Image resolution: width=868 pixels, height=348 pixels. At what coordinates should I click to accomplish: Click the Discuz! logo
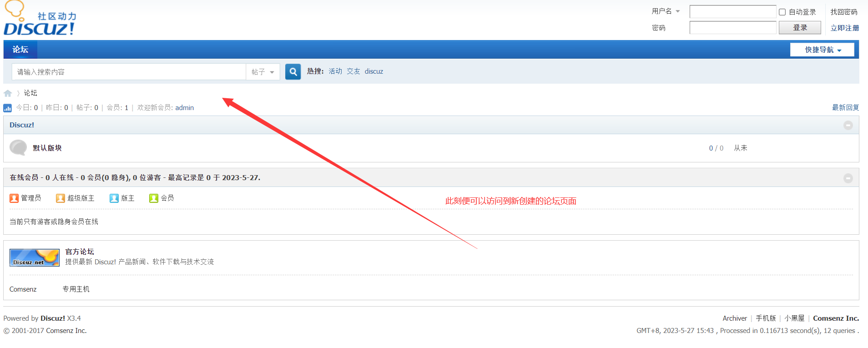click(40, 18)
